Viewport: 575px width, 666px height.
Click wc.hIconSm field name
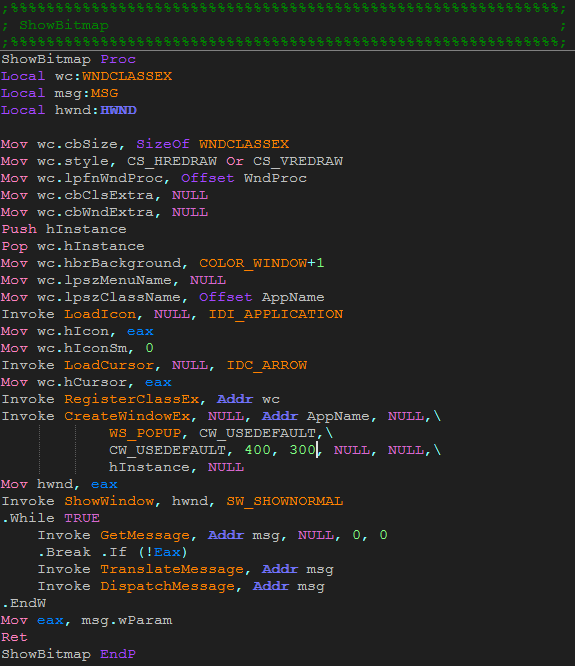pos(82,348)
